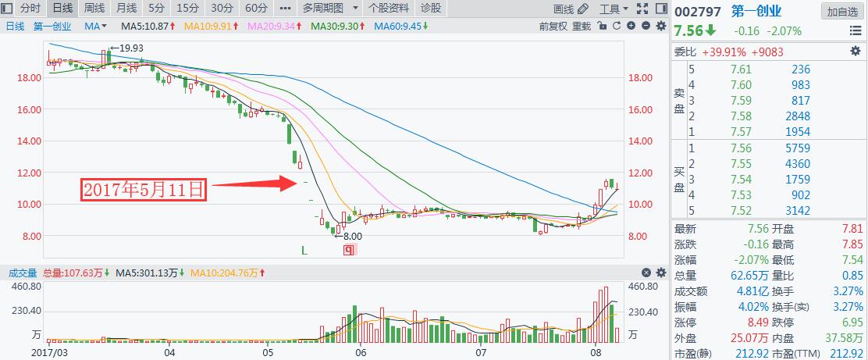Screen dimensions: 868x360
Task: Click the 成交额 value 4.81亿
Action: point(752,291)
